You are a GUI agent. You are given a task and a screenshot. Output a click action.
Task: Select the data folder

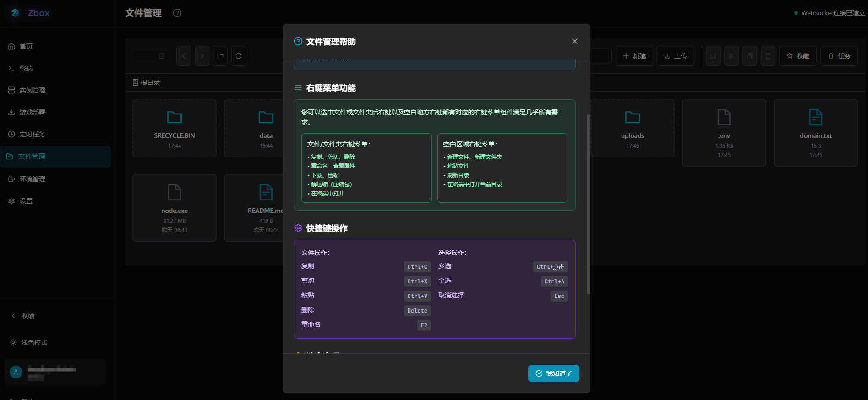tap(253, 128)
